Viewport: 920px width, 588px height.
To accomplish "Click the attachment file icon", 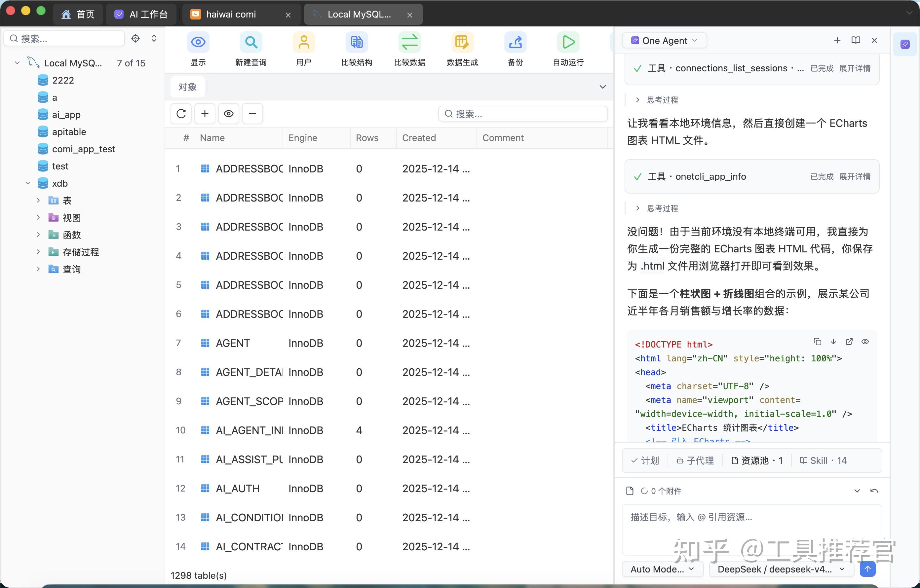I will [x=630, y=491].
